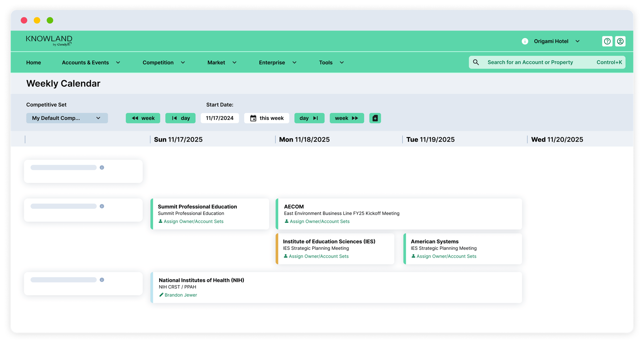644x344 pixels.
Task: Open the American Systems event title
Action: pyautogui.click(x=435, y=241)
